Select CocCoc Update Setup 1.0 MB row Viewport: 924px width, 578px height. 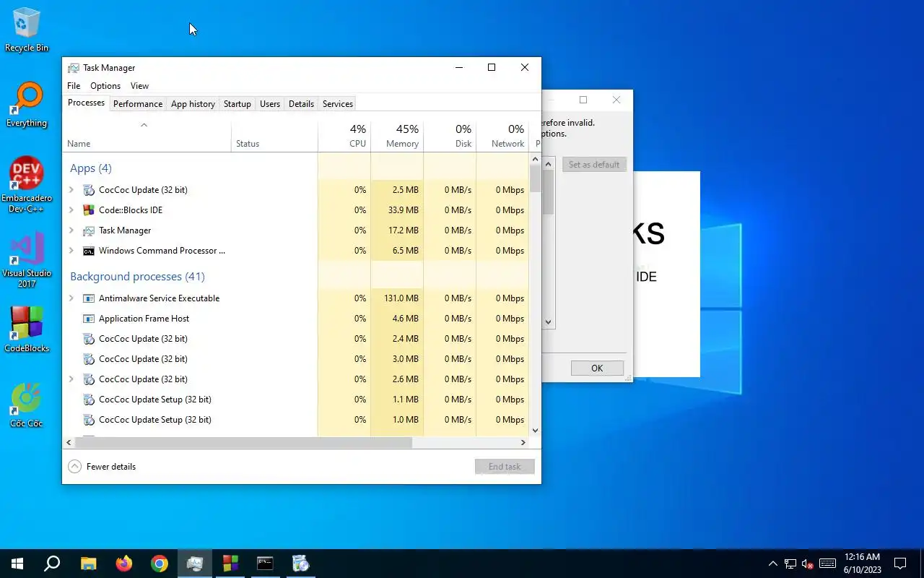(x=296, y=420)
